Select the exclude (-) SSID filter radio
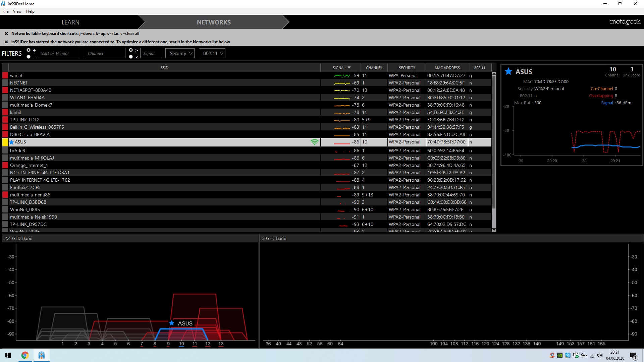Image resolution: width=644 pixels, height=362 pixels. (x=29, y=57)
